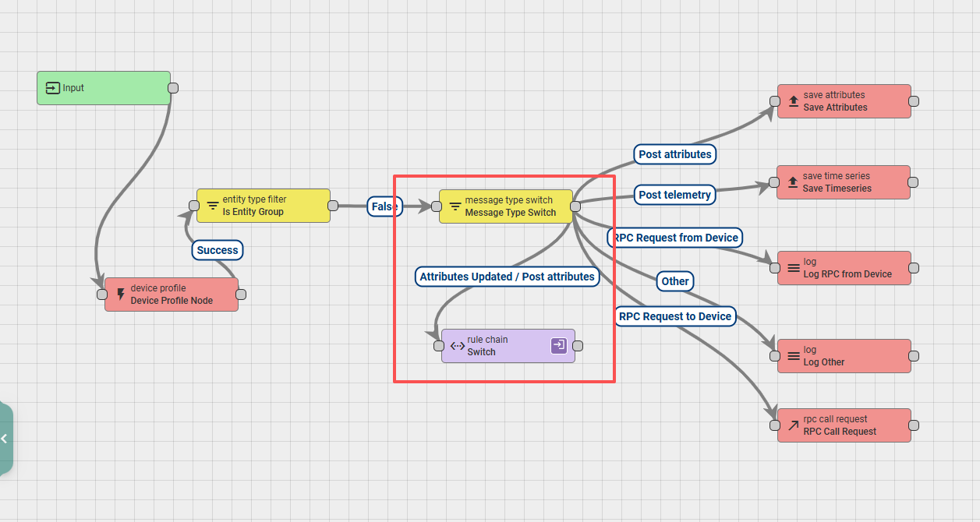Click filter icon on Is Entity Group node

[x=213, y=206]
